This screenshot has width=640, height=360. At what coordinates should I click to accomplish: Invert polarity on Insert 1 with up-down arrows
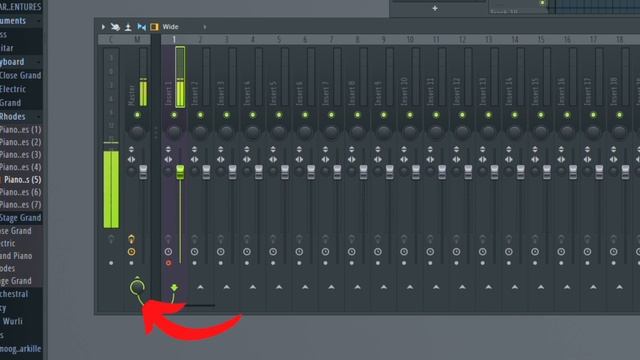coord(168,149)
